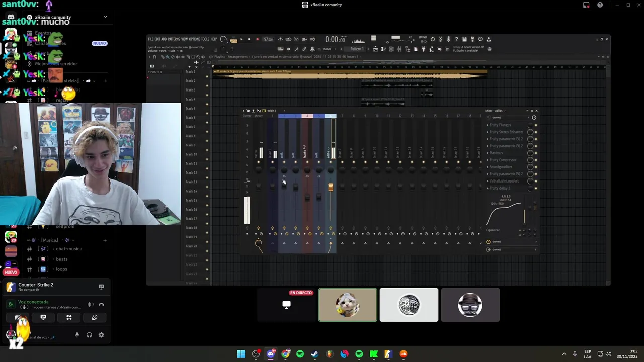Toggle mute light on Insert 7 mixer track
This screenshot has width=644, height=362.
[342, 162]
